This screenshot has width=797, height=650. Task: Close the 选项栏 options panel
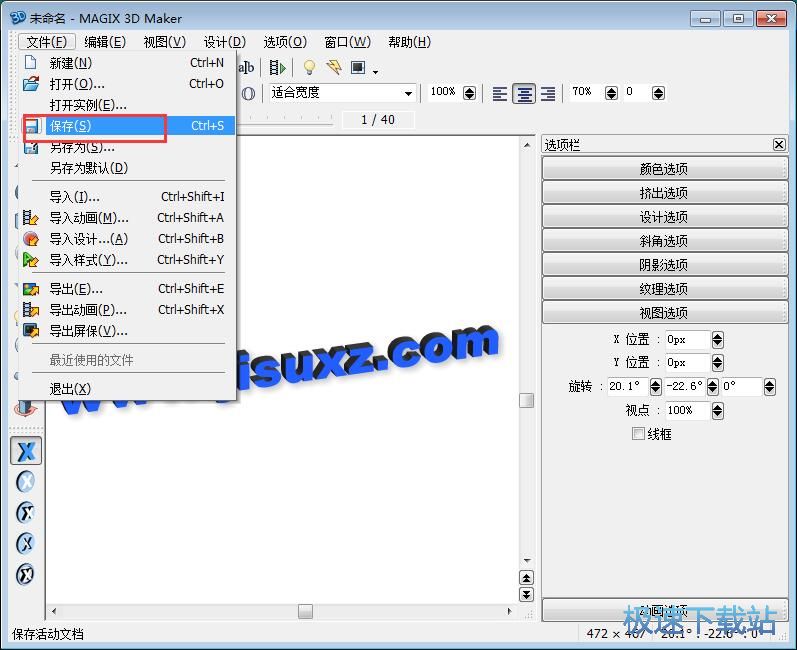(x=779, y=145)
